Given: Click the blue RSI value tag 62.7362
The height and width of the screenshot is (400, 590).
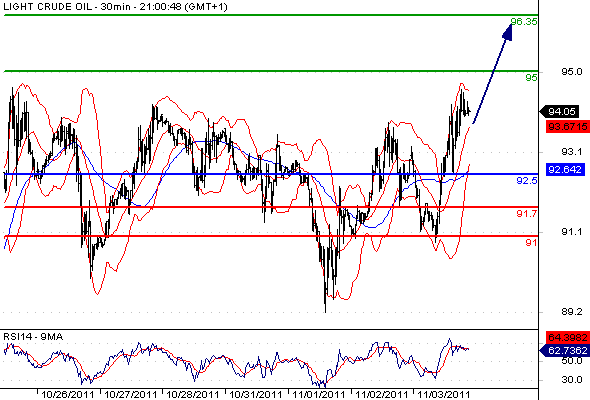Looking at the screenshot, I should 564,350.
